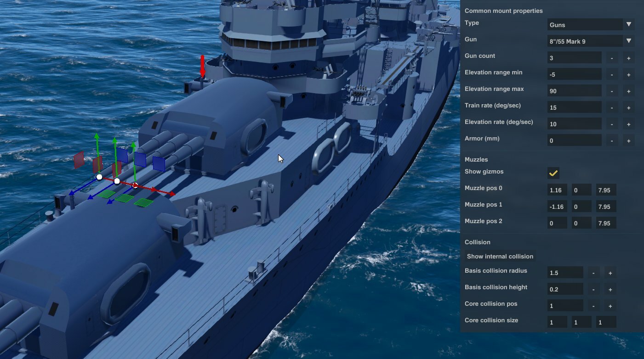Click rightmost green ground plane handle
Image resolution: width=644 pixels, height=359 pixels.
pos(144,202)
